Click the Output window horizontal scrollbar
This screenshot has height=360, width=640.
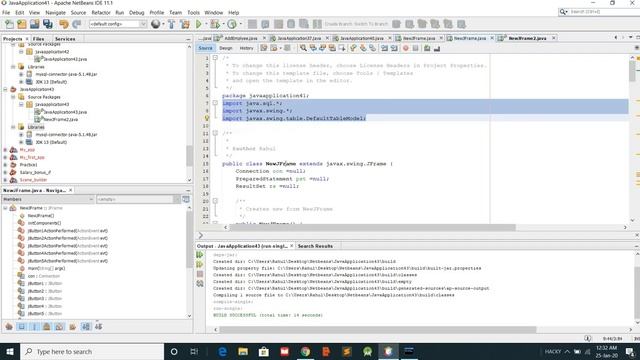click(x=378, y=329)
